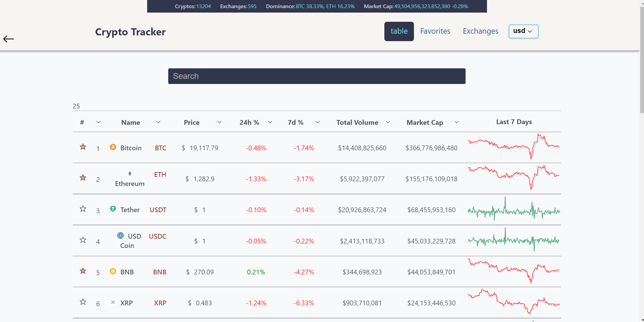Click the back arrow icon
644x322 pixels.
(x=8, y=39)
